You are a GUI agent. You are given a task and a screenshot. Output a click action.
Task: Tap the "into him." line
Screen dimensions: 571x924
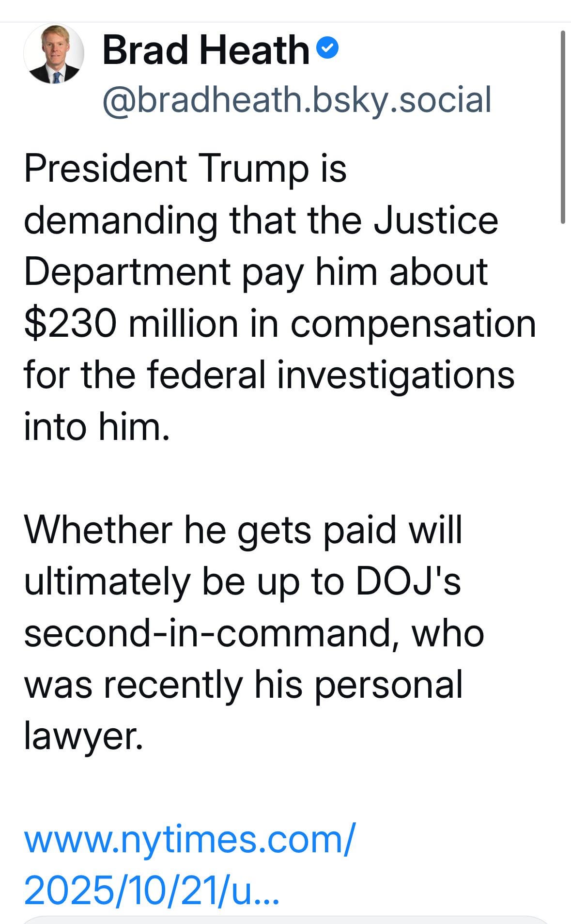[97, 426]
